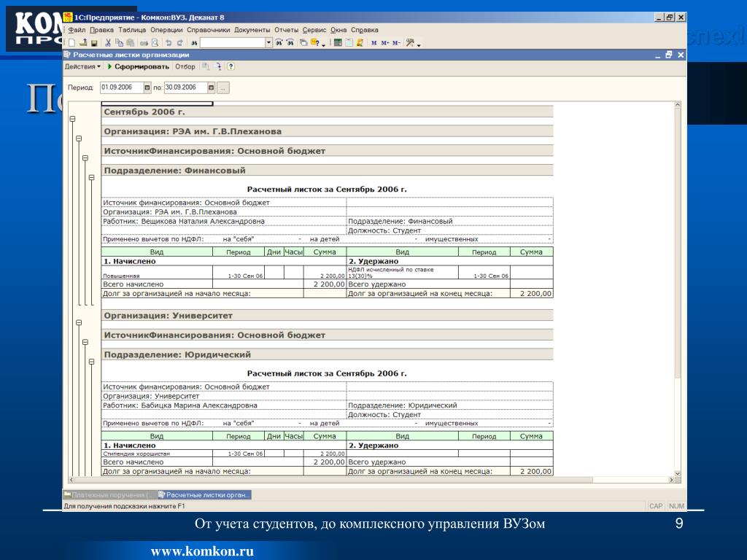This screenshot has width=747, height=560.
Task: Click the Save diskette toolbar icon
Action: point(94,43)
